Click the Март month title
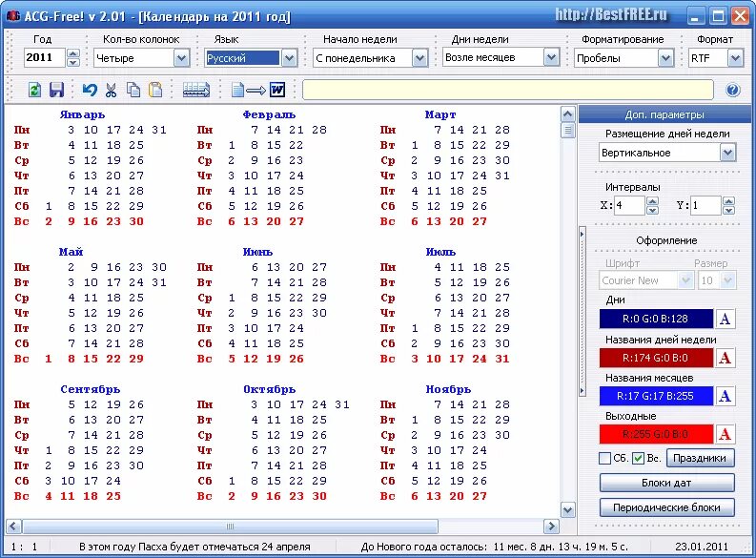The height and width of the screenshot is (558, 756). (x=440, y=114)
